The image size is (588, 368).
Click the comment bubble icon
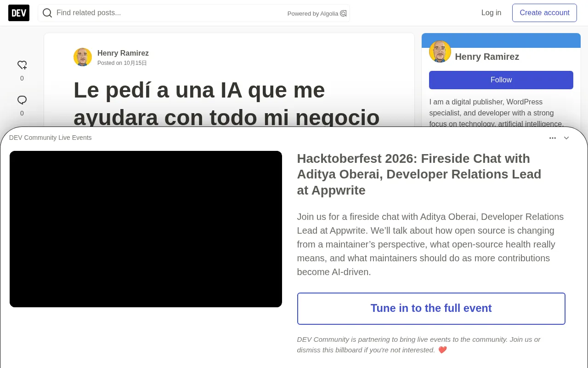pos(22,100)
